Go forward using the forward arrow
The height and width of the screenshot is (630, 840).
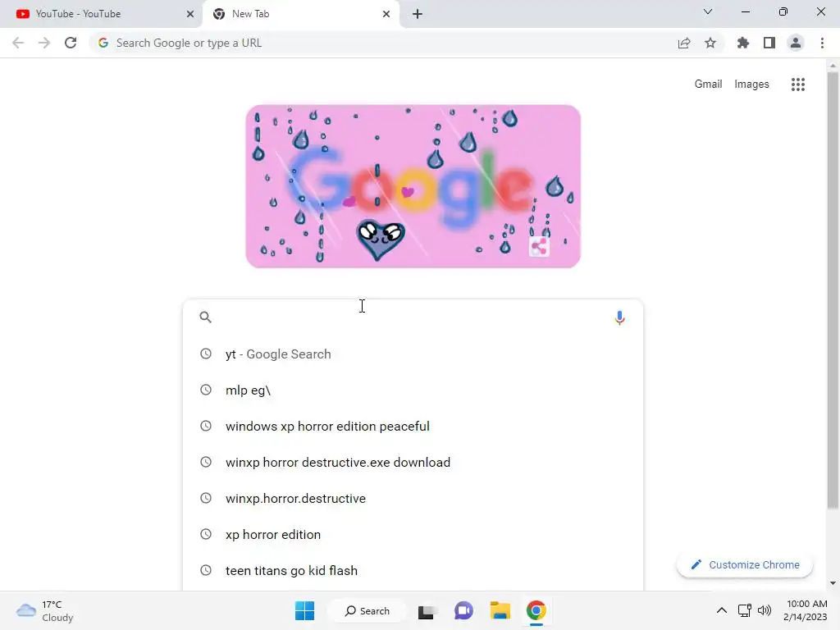pyautogui.click(x=44, y=43)
